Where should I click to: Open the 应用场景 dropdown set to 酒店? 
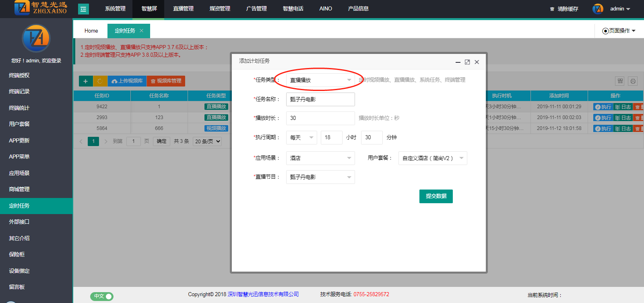[x=320, y=158]
